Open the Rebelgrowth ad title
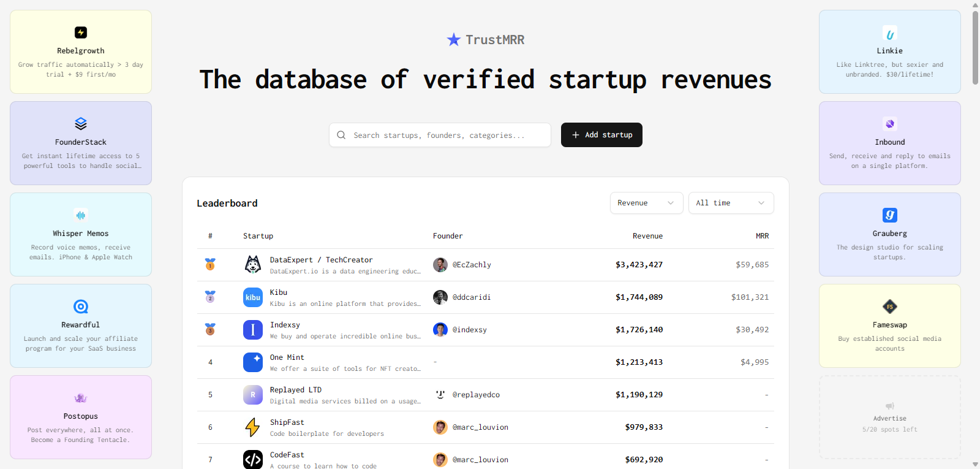The height and width of the screenshot is (469, 980). [81, 51]
